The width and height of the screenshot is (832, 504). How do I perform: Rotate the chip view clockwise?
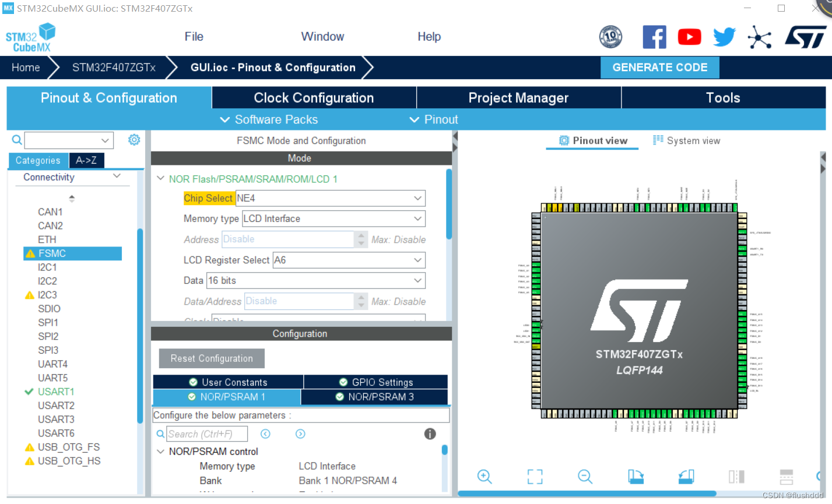[x=636, y=477]
